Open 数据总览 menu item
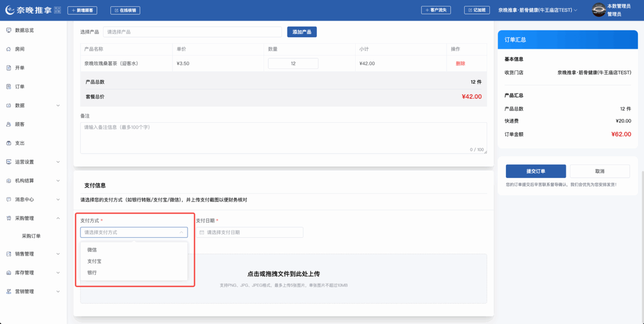The height and width of the screenshot is (324, 644). (x=25, y=30)
